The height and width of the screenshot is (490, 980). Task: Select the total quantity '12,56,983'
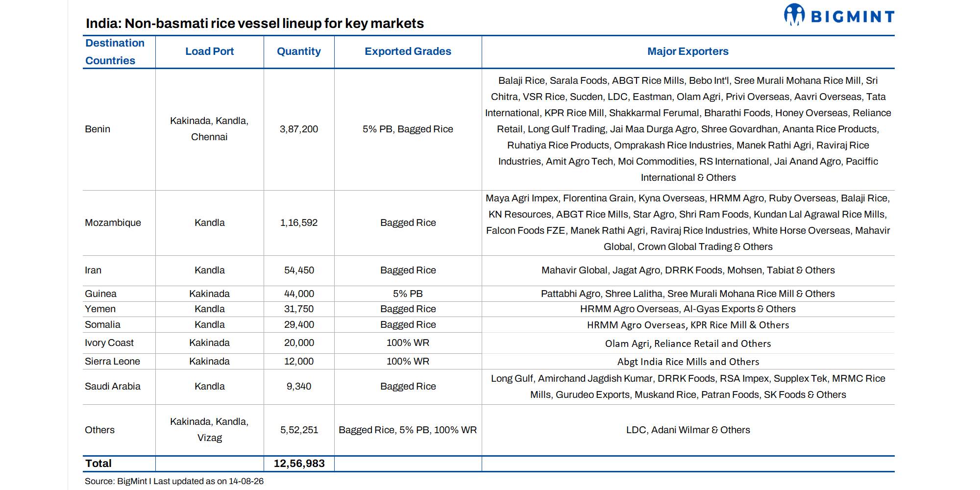click(299, 464)
